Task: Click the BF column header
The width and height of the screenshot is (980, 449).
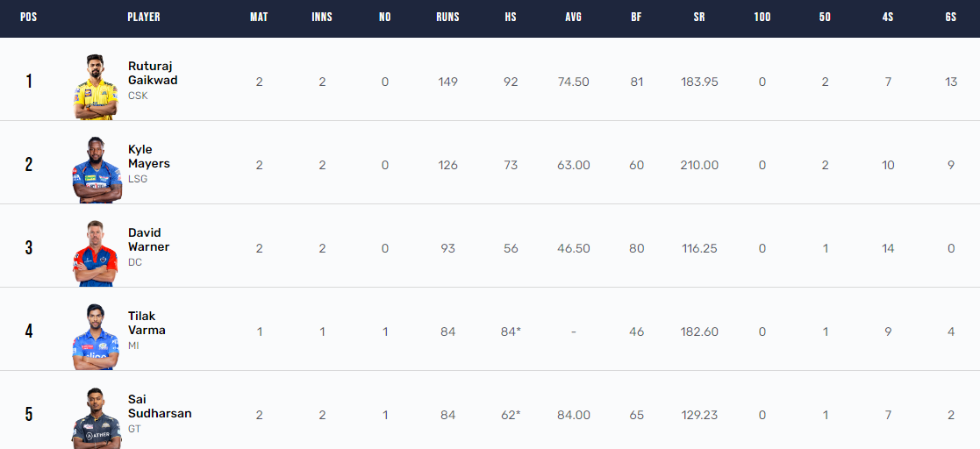Action: 636,18
